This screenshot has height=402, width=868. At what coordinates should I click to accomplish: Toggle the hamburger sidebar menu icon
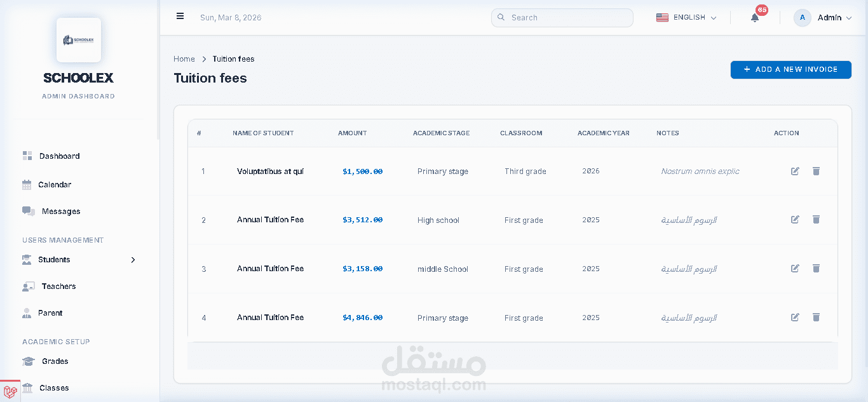(180, 17)
